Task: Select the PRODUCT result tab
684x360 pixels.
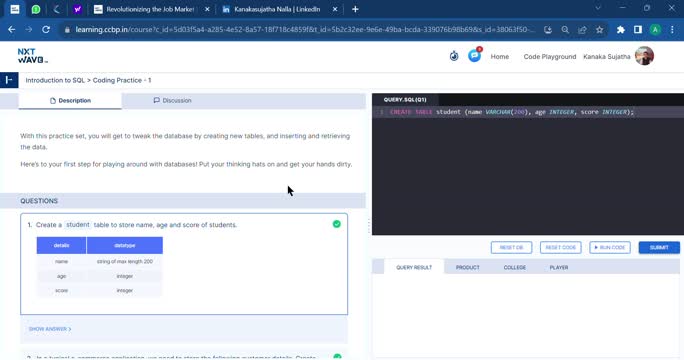Action: coord(468,267)
